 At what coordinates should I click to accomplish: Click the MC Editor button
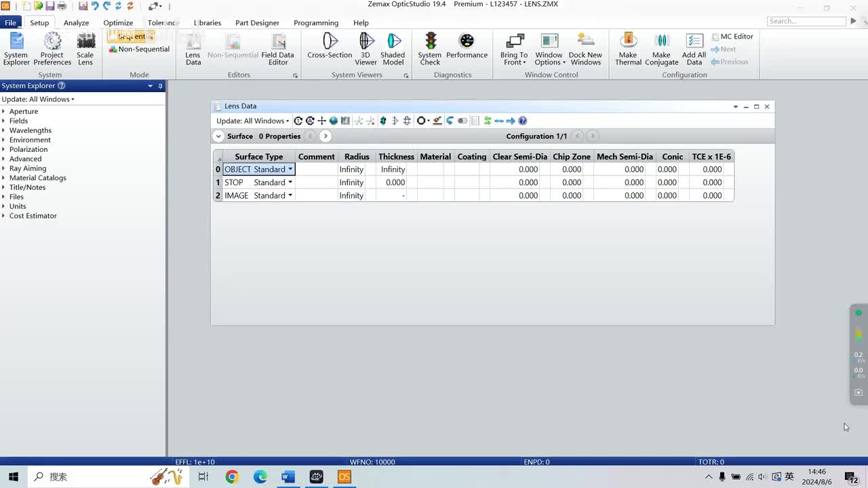point(732,37)
